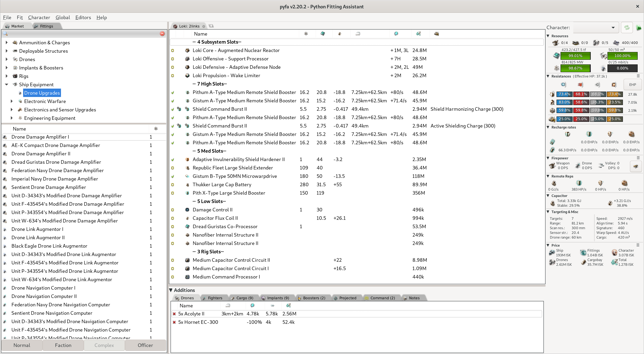Select Drone Link Augmentor II in list
The height and width of the screenshot is (354, 644).
click(38, 238)
